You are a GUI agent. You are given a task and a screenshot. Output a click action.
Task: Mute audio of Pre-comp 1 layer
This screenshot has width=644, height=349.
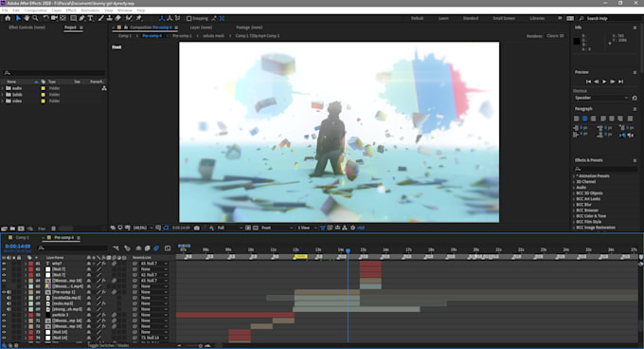pos(9,292)
